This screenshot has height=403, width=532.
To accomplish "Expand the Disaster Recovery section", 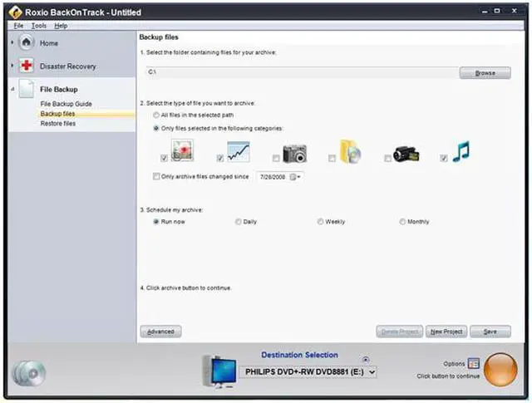I will pos(12,66).
